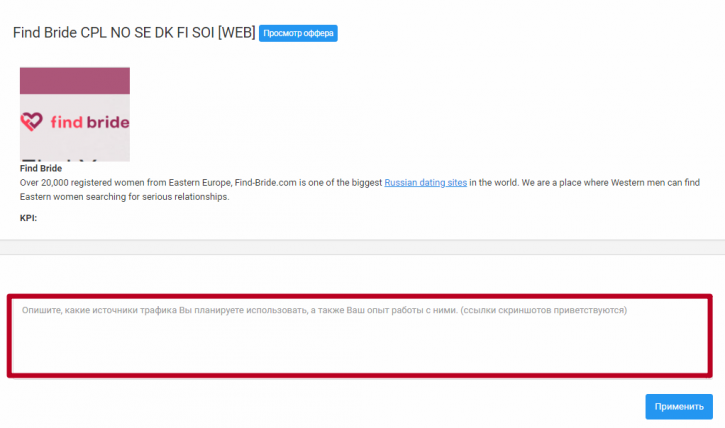
Task: Click the find bride logo thumbnail
Action: click(x=75, y=114)
